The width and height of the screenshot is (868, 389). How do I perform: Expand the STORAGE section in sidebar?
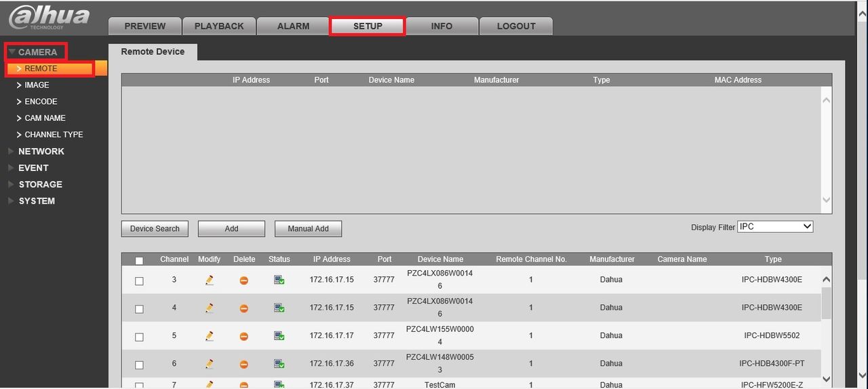pos(40,185)
